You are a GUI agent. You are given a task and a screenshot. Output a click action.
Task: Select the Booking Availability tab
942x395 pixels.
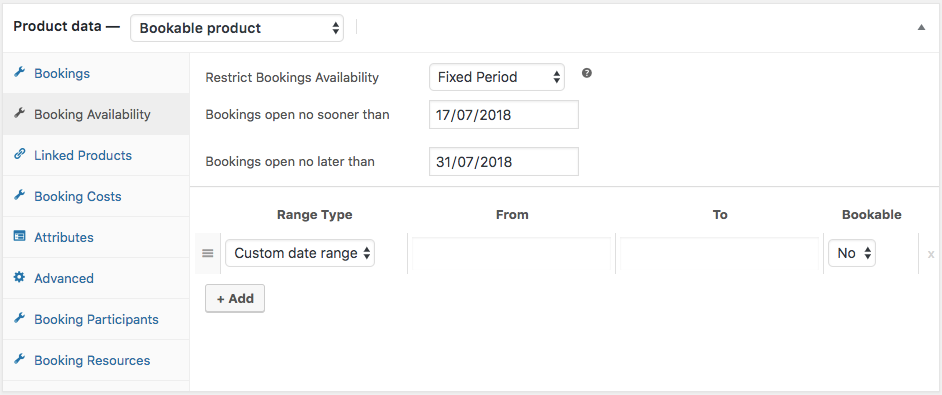[96, 114]
